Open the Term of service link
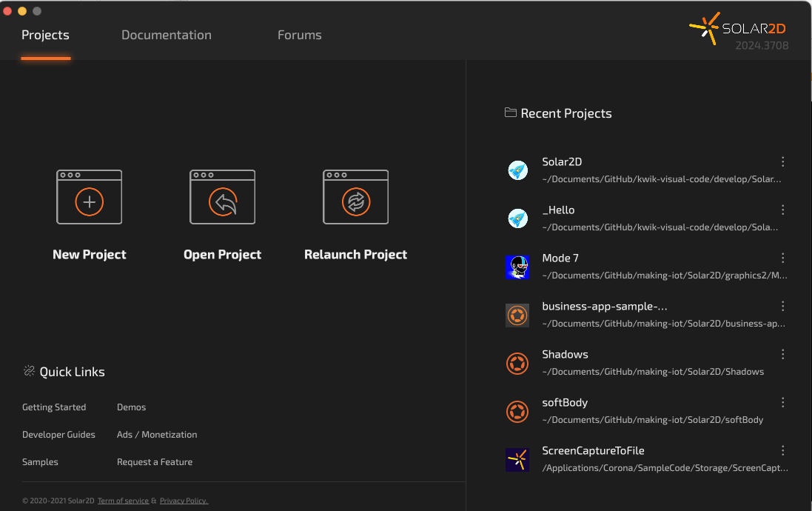The image size is (812, 511). 123,501
